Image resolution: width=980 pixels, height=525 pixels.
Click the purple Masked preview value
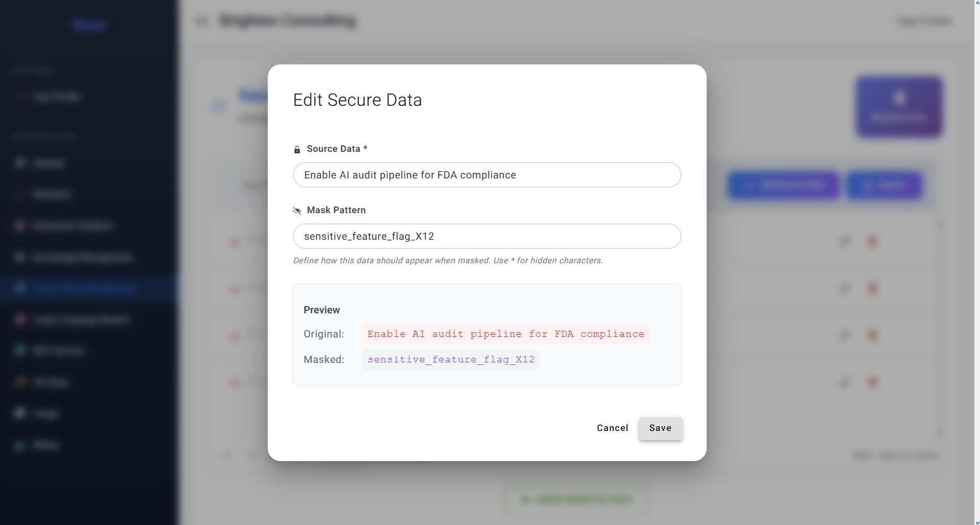coord(451,360)
